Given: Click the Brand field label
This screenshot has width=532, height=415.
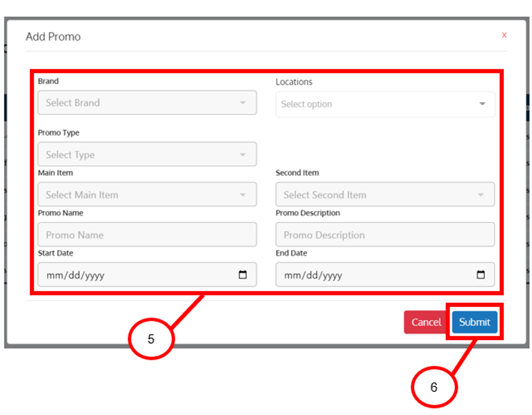Looking at the screenshot, I should (48, 81).
